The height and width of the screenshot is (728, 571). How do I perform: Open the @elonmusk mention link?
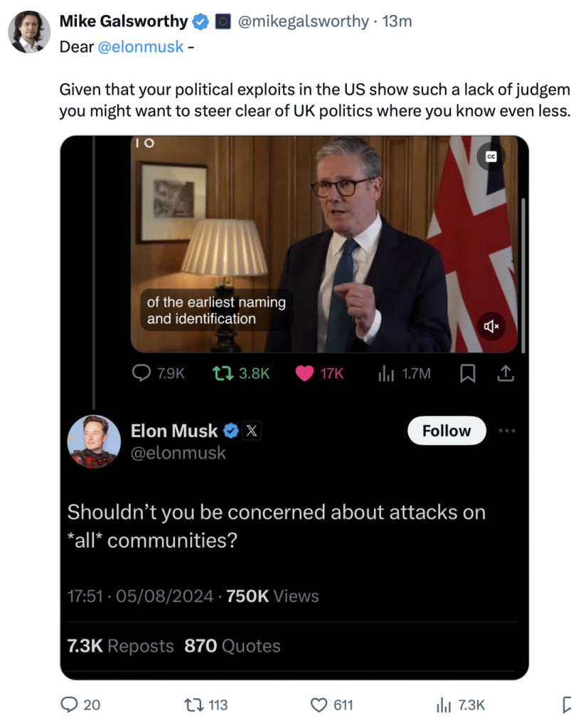coord(140,47)
